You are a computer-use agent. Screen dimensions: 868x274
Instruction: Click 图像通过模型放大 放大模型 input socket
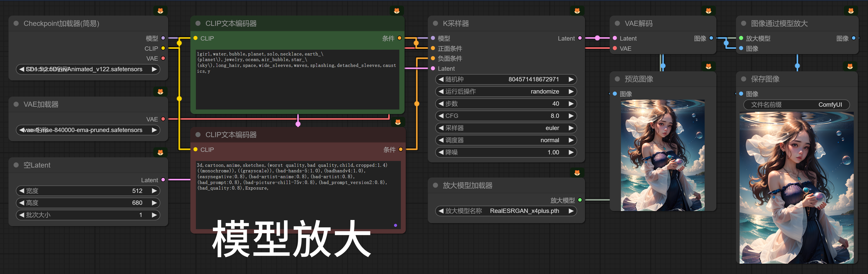click(741, 38)
